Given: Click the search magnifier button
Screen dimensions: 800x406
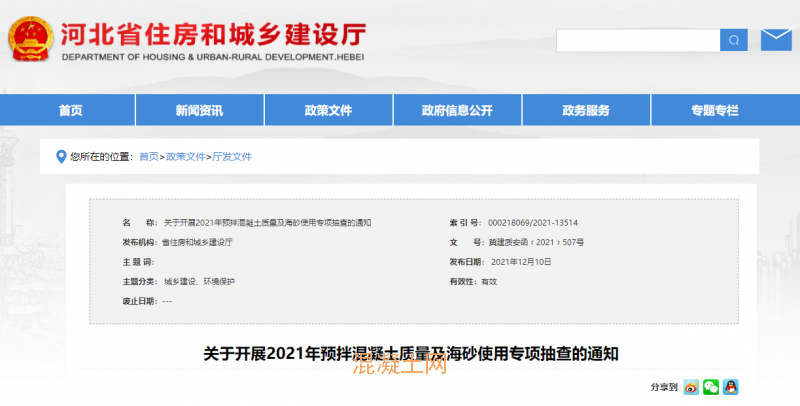Looking at the screenshot, I should click(x=734, y=40).
